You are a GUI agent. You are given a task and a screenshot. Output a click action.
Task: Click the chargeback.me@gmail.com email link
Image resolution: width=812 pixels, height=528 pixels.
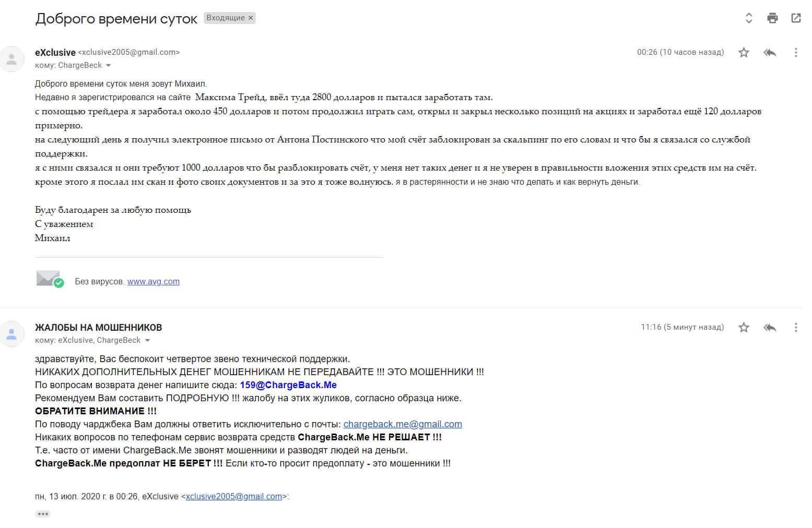pyautogui.click(x=402, y=424)
